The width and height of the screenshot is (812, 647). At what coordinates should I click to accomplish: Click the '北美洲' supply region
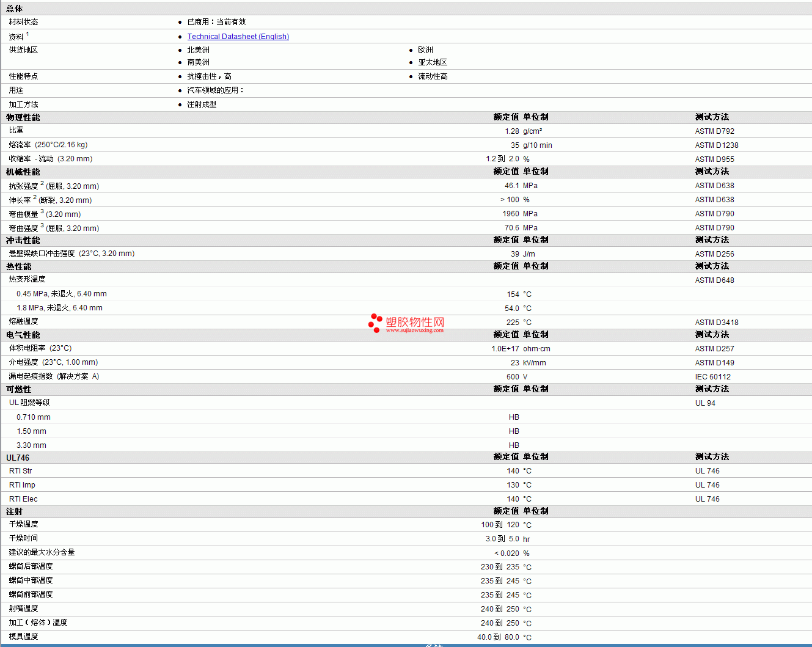(198, 50)
